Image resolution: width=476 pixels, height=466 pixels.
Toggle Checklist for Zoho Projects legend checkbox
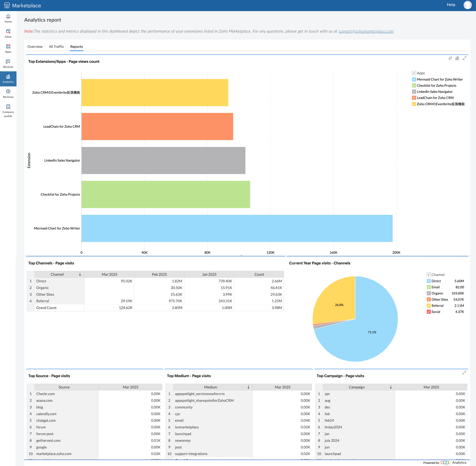point(414,85)
